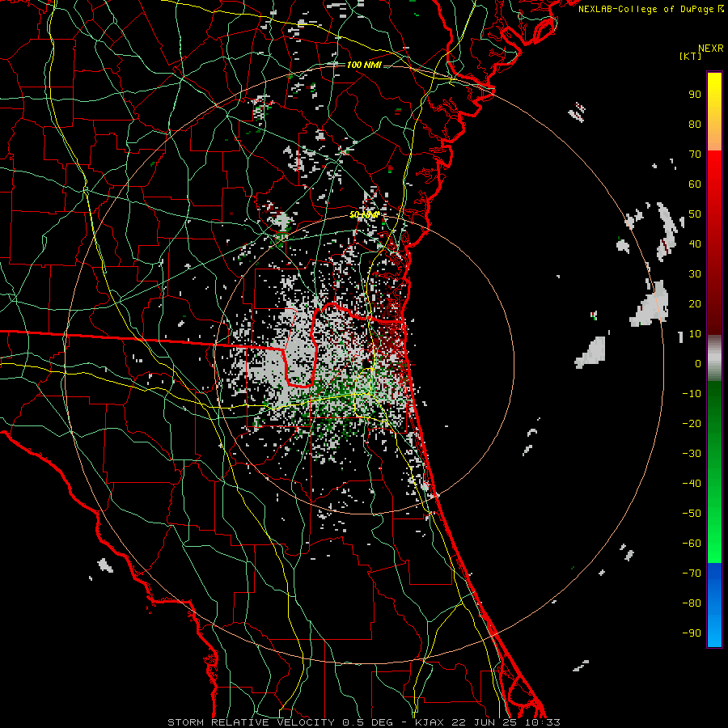728x728 pixels.
Task: Click the -20 value on velocity scale
Action: [x=692, y=423]
